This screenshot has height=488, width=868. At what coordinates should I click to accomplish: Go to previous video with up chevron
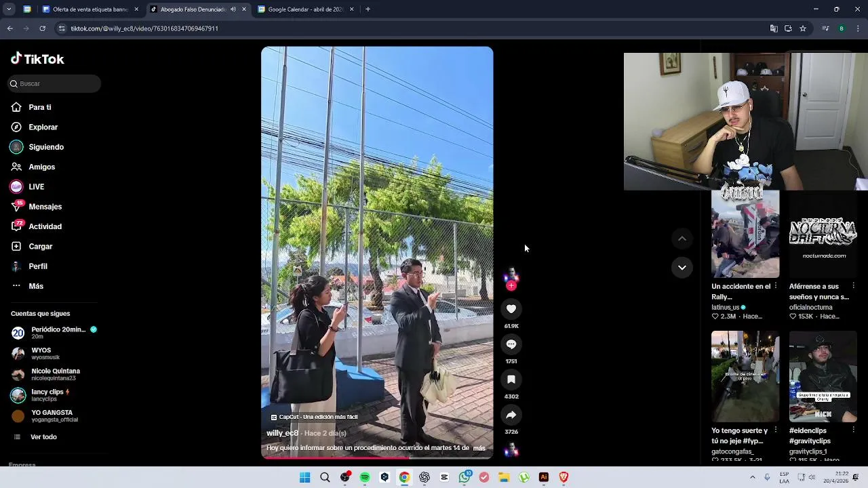click(682, 239)
